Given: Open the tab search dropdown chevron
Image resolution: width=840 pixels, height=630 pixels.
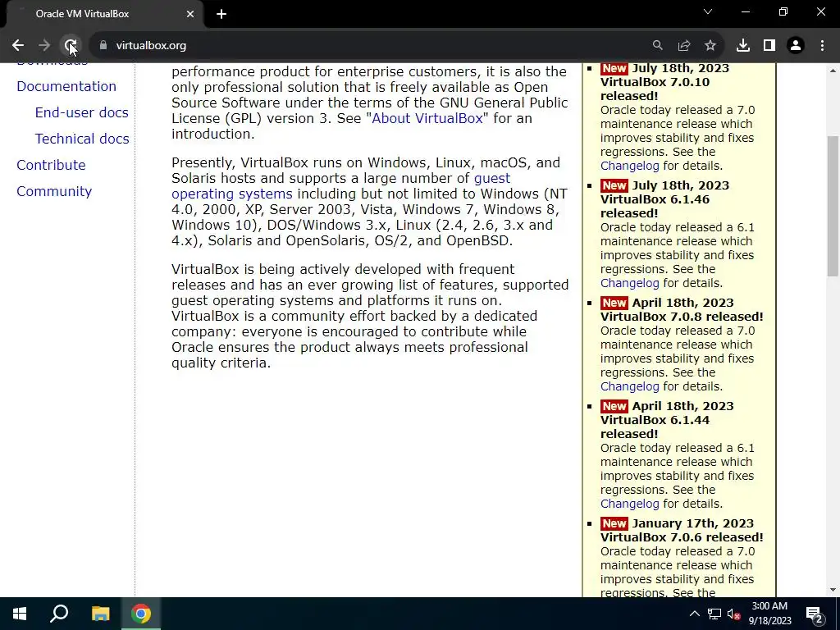Looking at the screenshot, I should (708, 11).
